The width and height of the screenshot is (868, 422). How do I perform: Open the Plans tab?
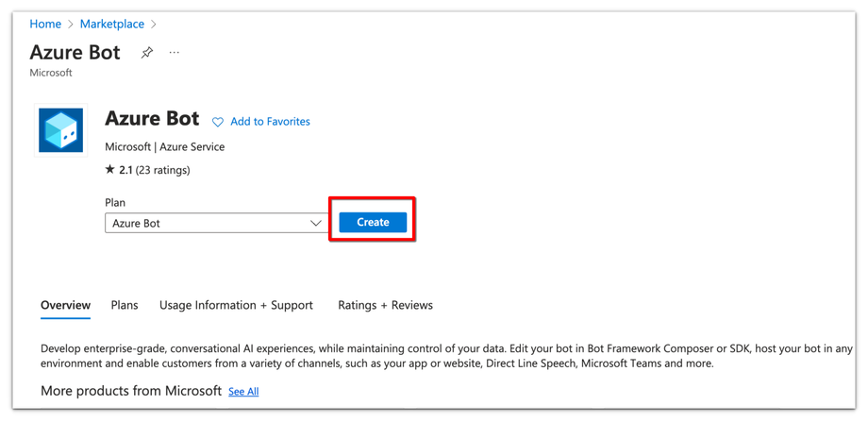[x=125, y=305]
